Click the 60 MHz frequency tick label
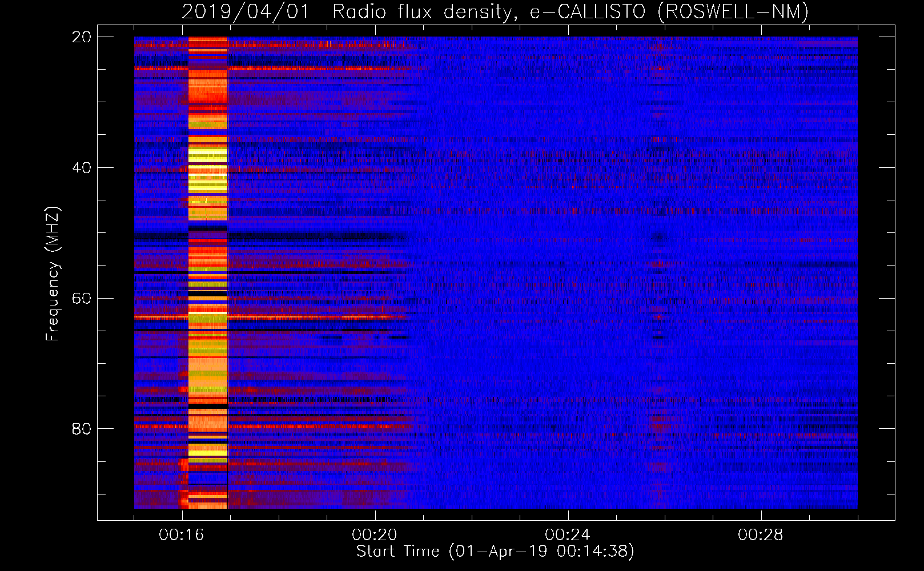This screenshot has width=924, height=571. (82, 299)
